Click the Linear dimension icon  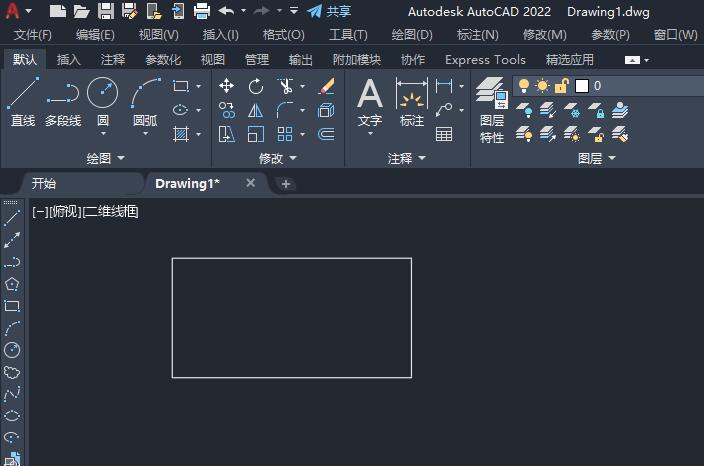coord(444,86)
